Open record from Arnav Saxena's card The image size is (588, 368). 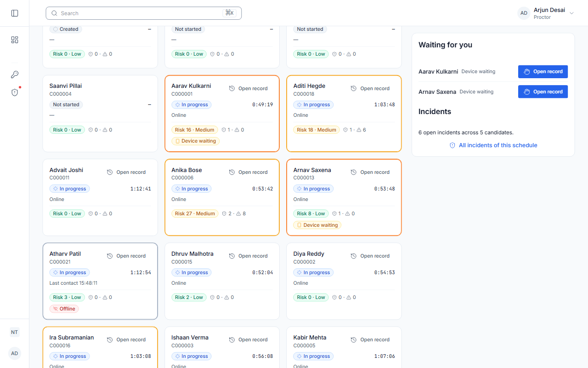tap(370, 172)
